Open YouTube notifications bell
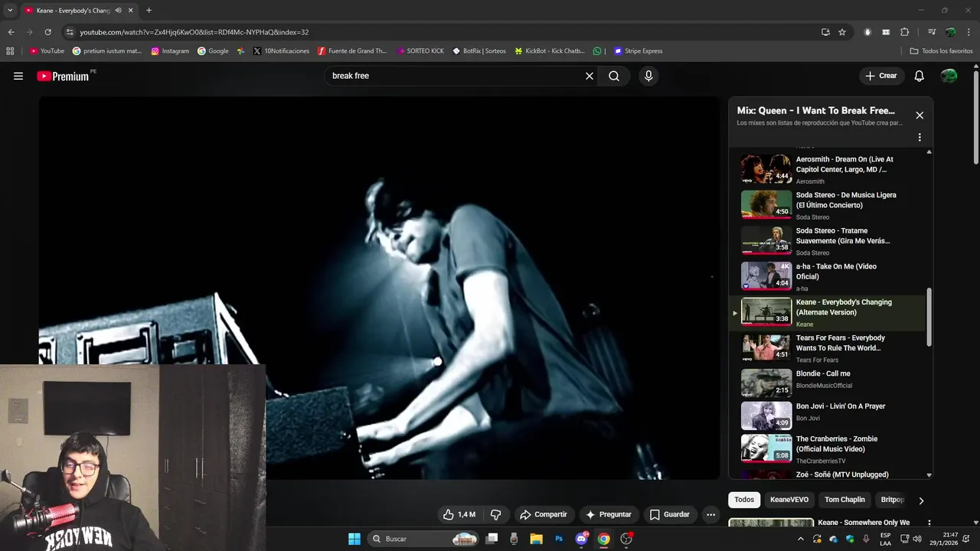Image resolution: width=980 pixels, height=551 pixels. pos(920,76)
